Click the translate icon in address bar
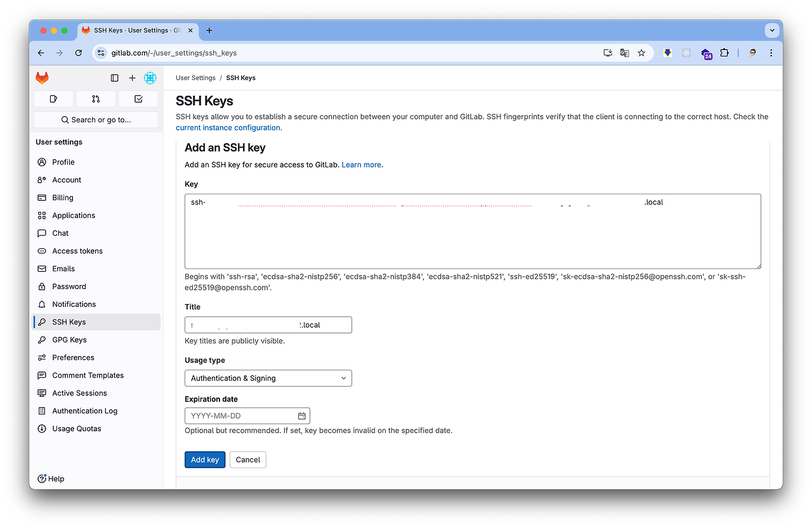The width and height of the screenshot is (812, 528). pos(624,53)
